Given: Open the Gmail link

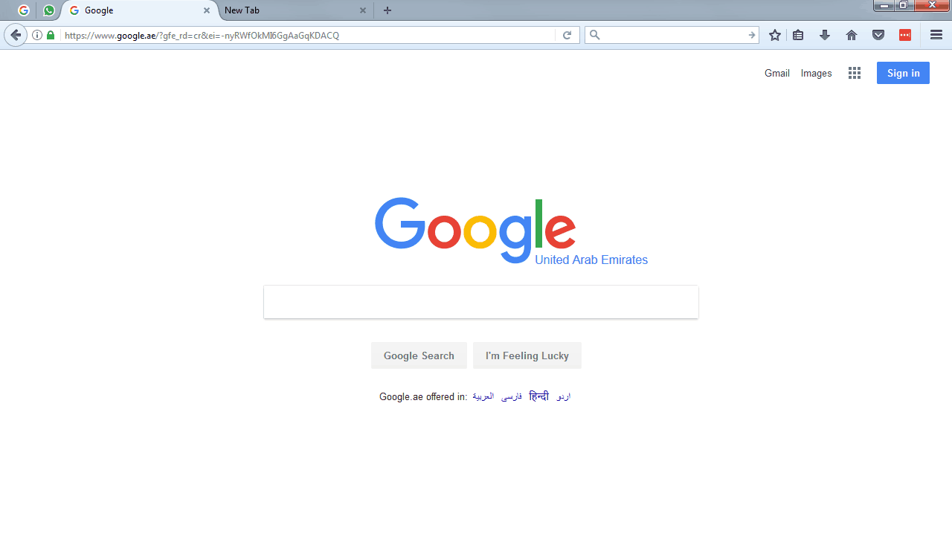Looking at the screenshot, I should [777, 73].
